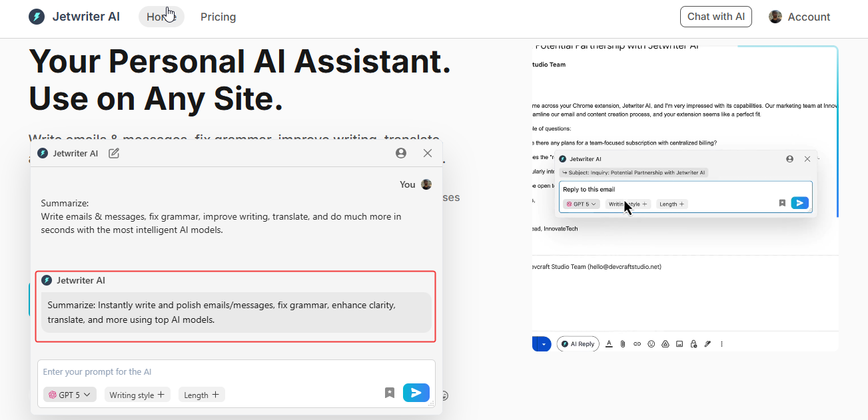Click the Chat with AI button
Image resolution: width=868 pixels, height=420 pixels.
coord(715,17)
